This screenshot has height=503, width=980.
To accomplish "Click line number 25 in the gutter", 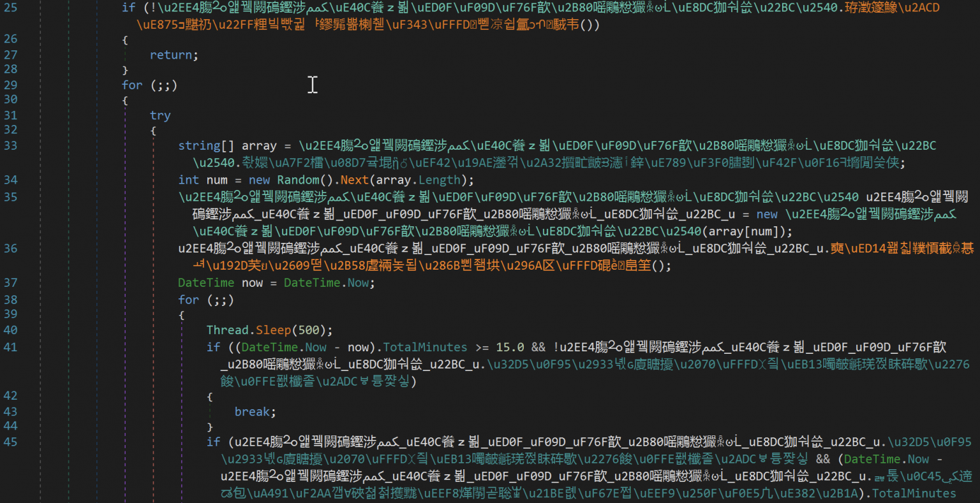I will click(x=11, y=8).
